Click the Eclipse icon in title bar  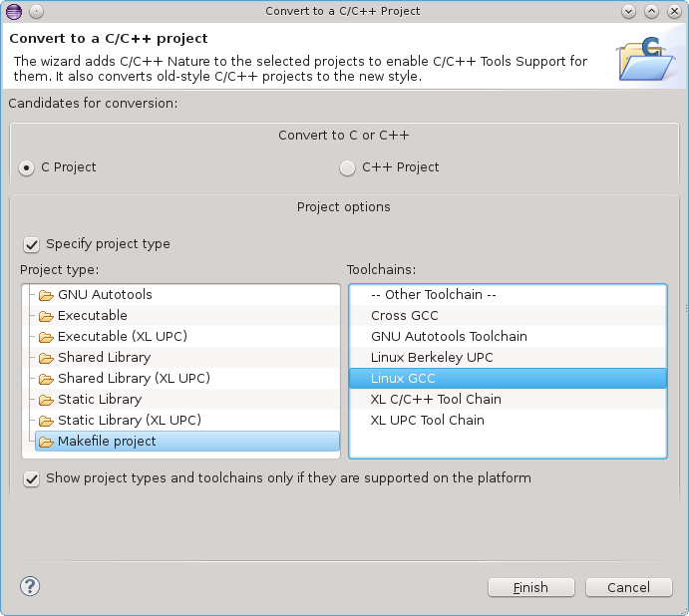pyautogui.click(x=14, y=11)
